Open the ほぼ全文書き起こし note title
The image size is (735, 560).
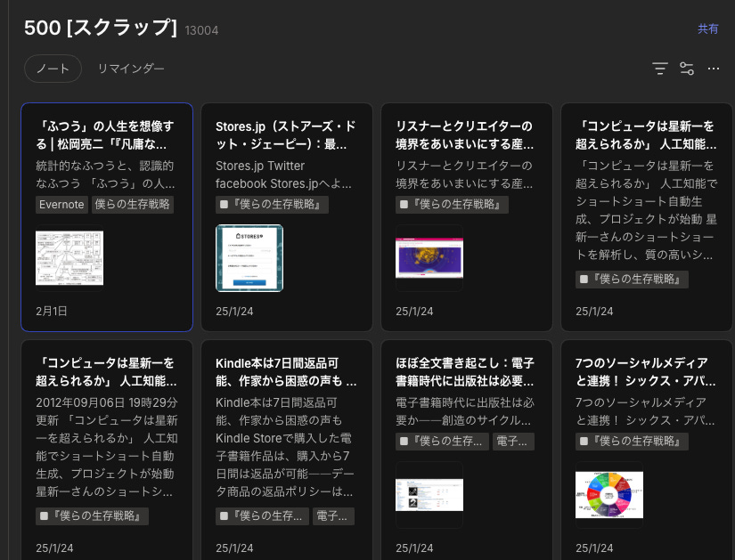464,371
